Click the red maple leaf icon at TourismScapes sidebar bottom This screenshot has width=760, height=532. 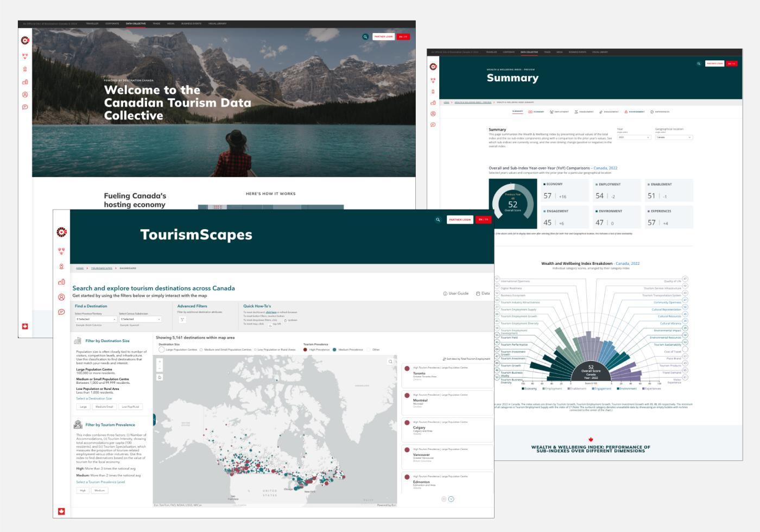click(x=61, y=511)
